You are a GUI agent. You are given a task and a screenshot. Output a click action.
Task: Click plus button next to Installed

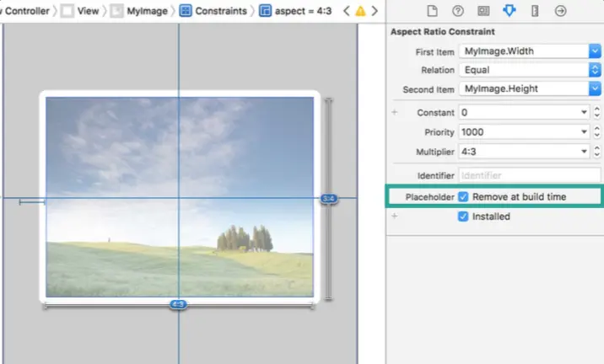pyautogui.click(x=395, y=216)
